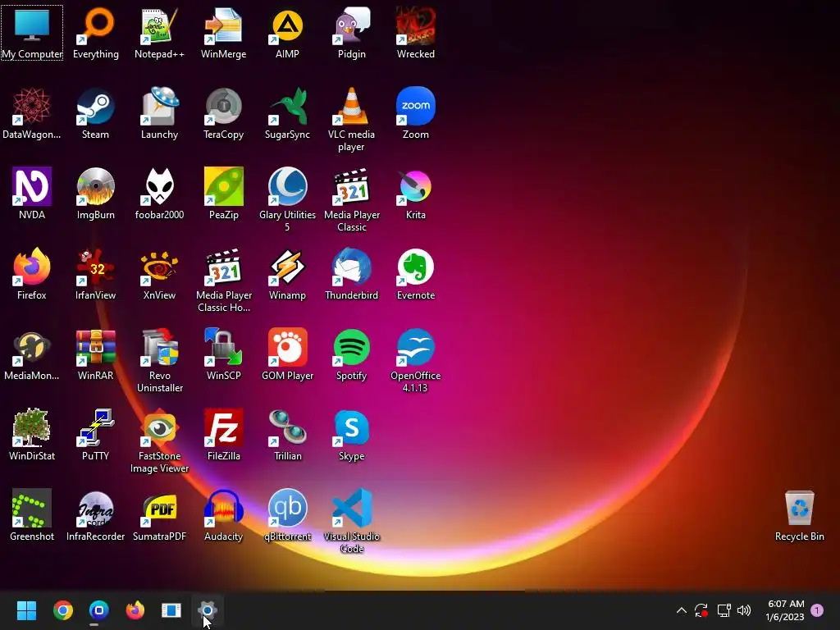
Task: Open the network tray icon
Action: click(724, 610)
